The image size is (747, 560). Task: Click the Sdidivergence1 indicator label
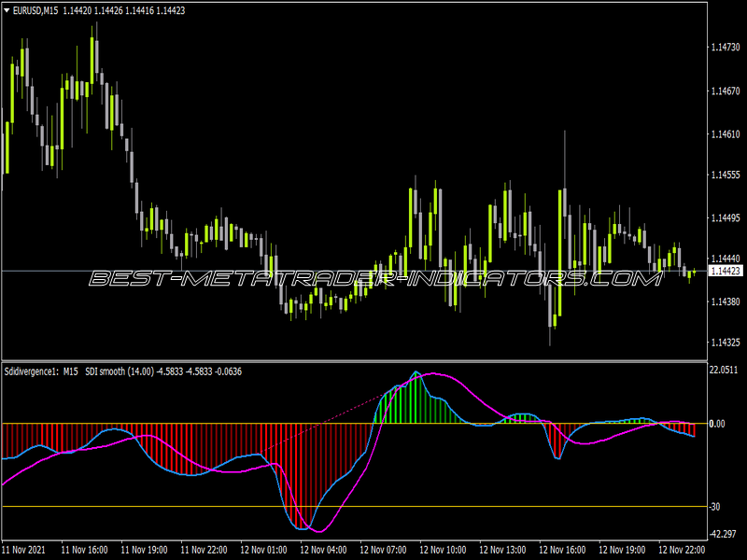[x=32, y=371]
